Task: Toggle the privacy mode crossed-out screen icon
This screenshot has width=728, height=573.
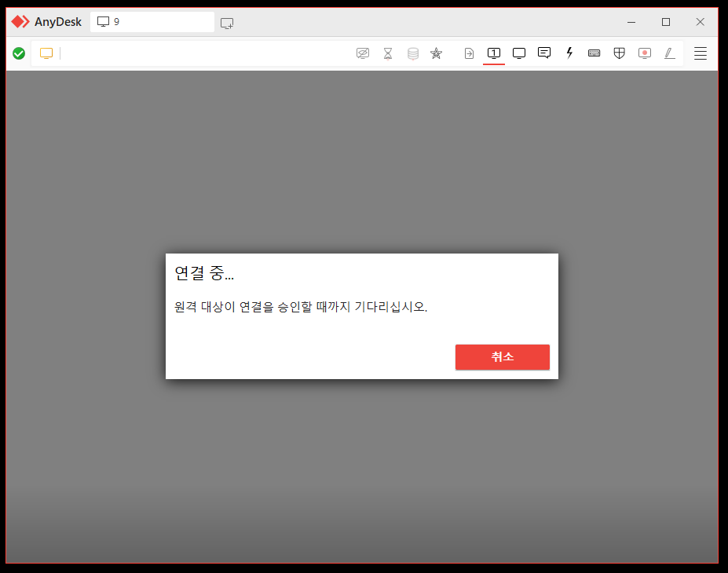Action: point(363,53)
